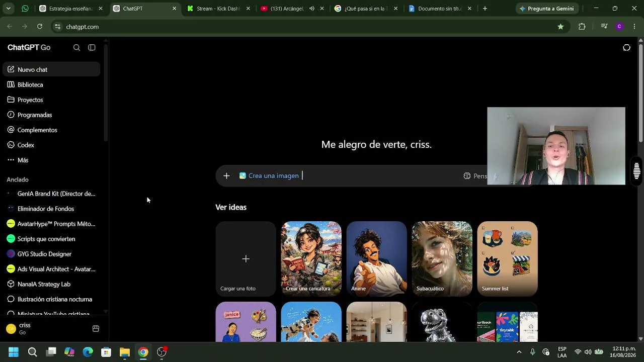Open Complementos in the sidebar
This screenshot has height=362, width=644.
coord(51,130)
